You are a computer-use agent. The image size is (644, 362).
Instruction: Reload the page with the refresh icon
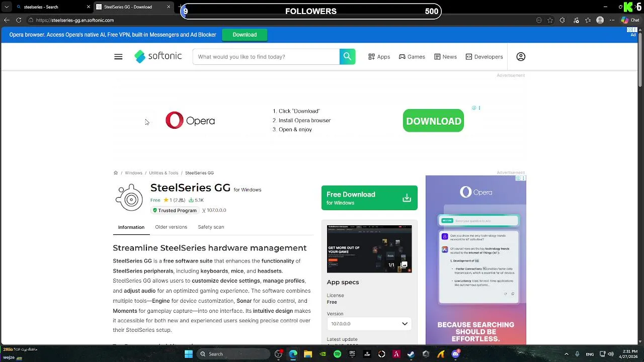(x=19, y=20)
